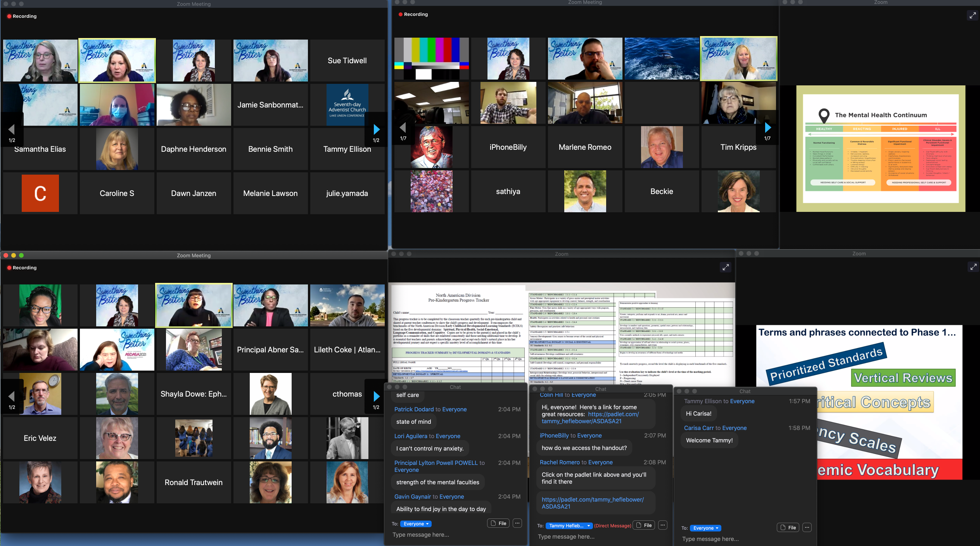Viewport: 980px width, 546px height.
Task: Expand the Pre-Kindergarten Progress Tracker window fullscreen
Action: (726, 267)
